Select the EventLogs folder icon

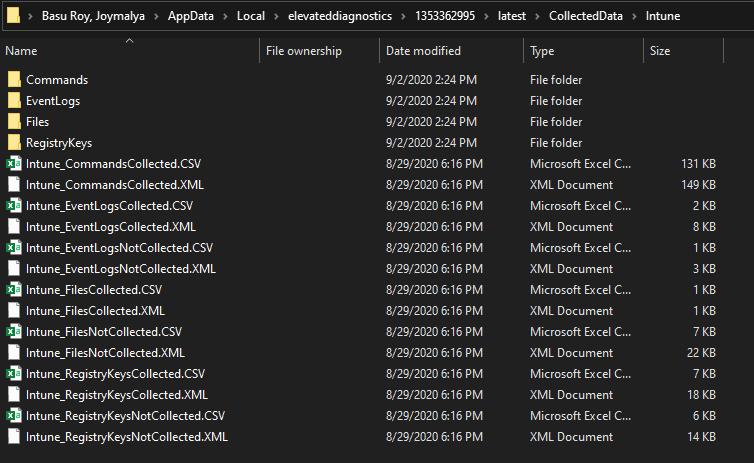point(14,101)
